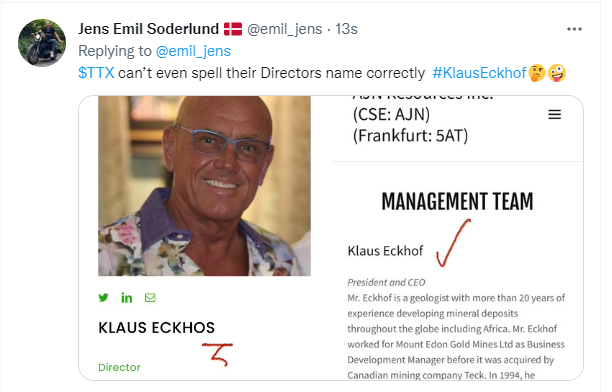Click the green Director label

click(x=119, y=367)
